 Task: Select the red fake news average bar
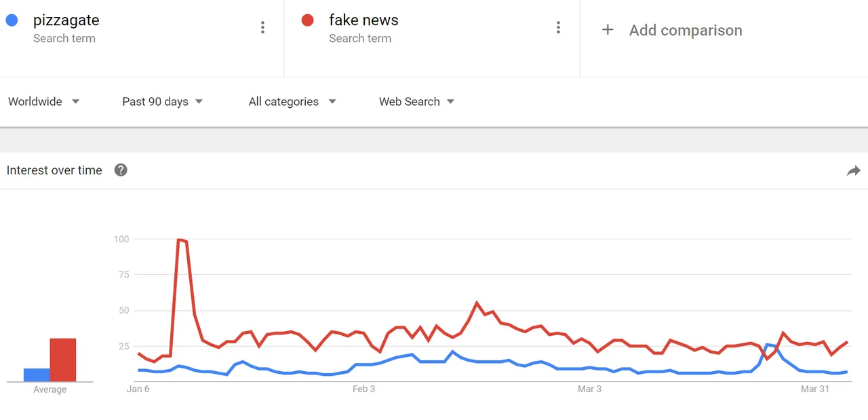[x=63, y=360]
